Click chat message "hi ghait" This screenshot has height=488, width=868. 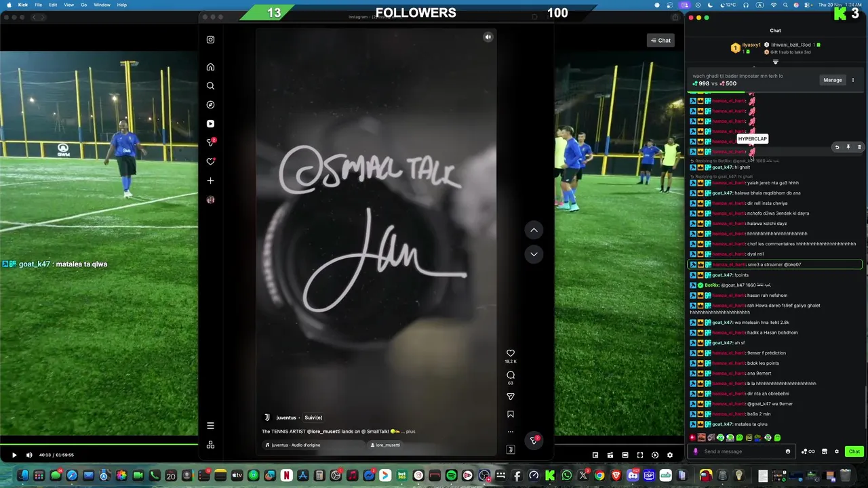(742, 167)
